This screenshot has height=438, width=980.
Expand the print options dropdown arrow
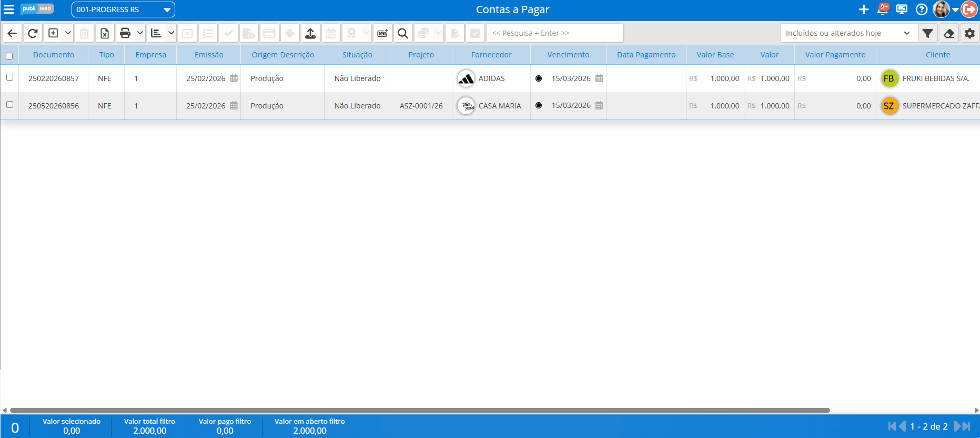140,33
